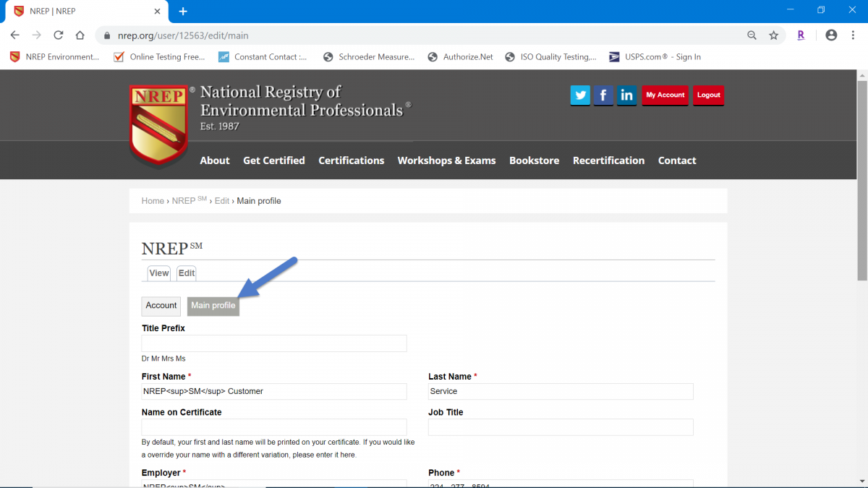Switch to the View tab
This screenshot has height=488, width=868.
point(159,273)
